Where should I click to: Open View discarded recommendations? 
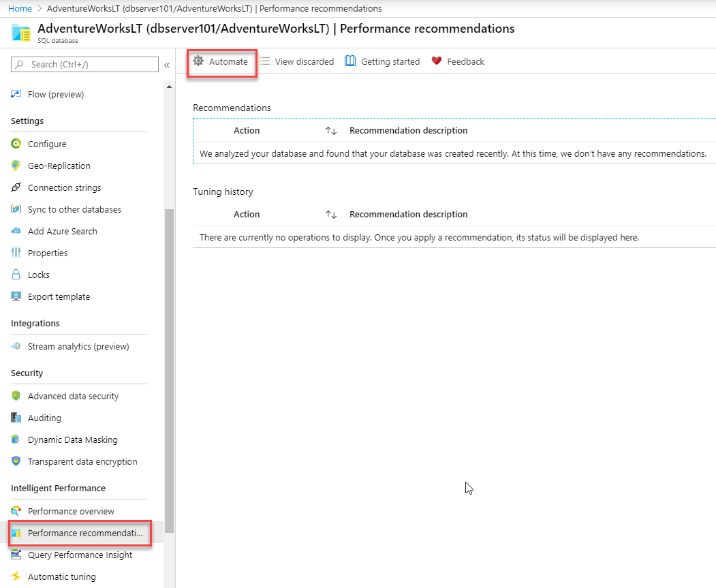296,61
